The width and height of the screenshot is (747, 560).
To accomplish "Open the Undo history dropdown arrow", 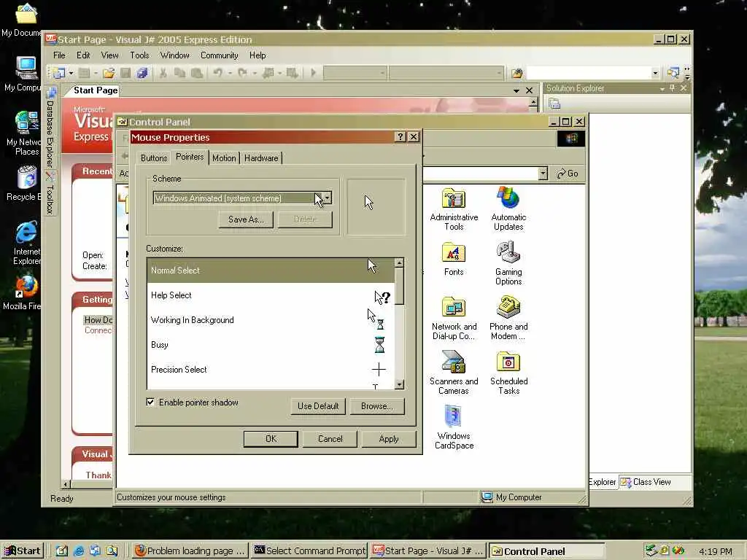I will click(x=229, y=73).
